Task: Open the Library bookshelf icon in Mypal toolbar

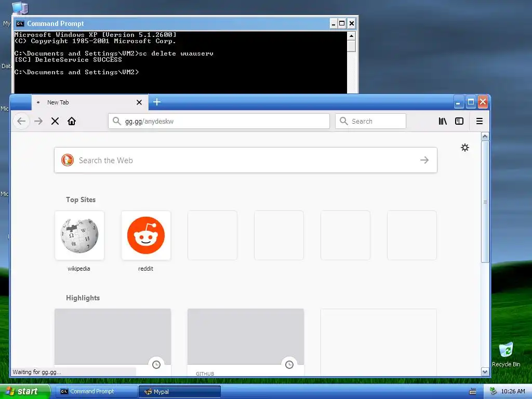Action: click(443, 121)
